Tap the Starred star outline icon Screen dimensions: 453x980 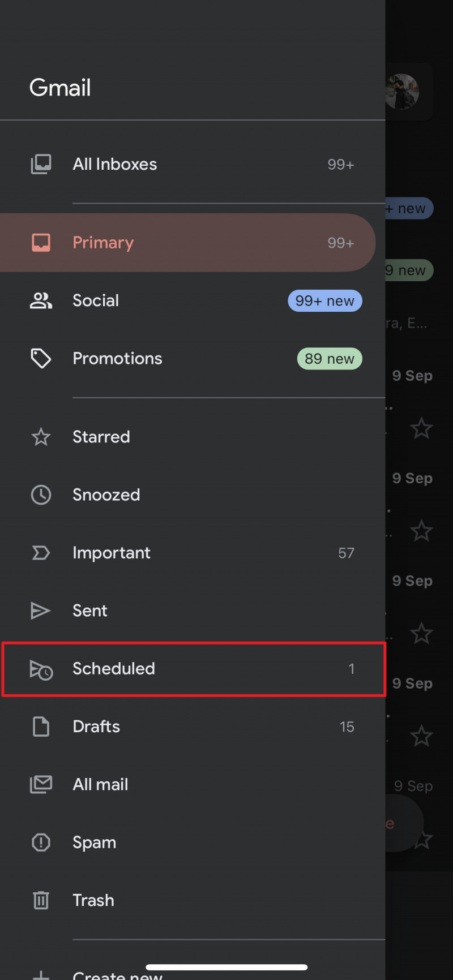coord(41,437)
